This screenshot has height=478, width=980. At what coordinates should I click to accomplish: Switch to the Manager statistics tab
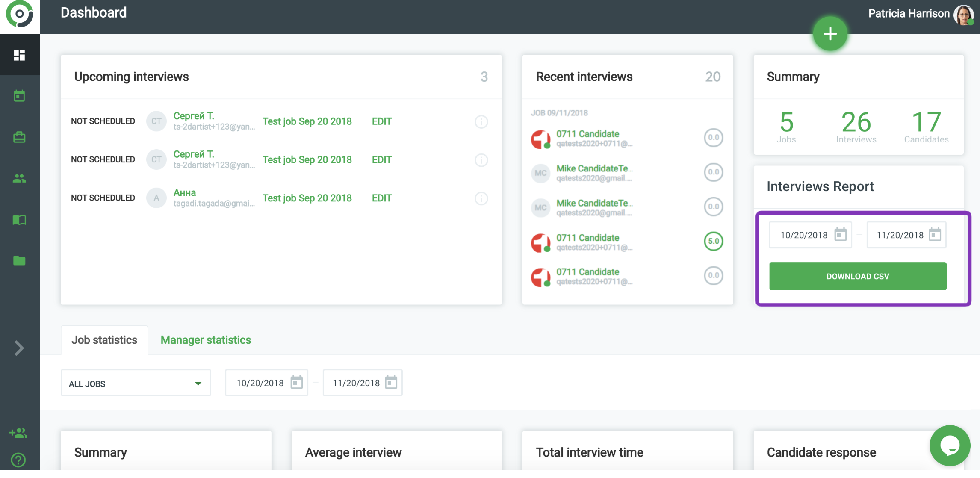click(206, 340)
